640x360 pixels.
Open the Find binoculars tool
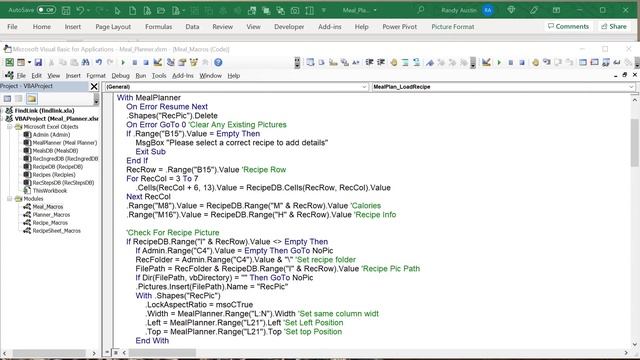[x=85, y=62]
